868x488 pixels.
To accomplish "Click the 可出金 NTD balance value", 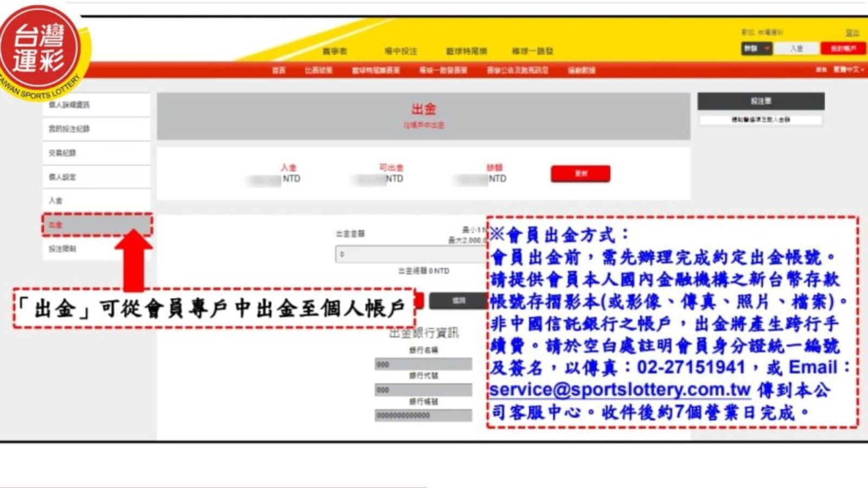I will 377,178.
